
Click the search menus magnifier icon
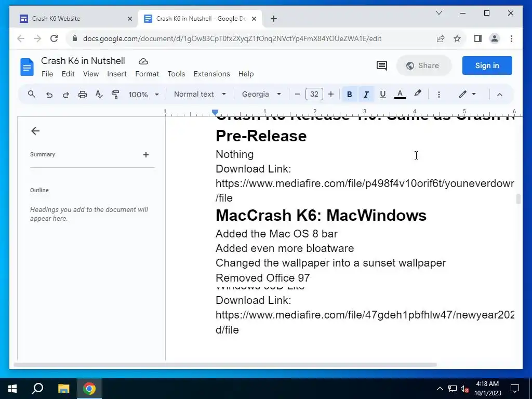(32, 95)
